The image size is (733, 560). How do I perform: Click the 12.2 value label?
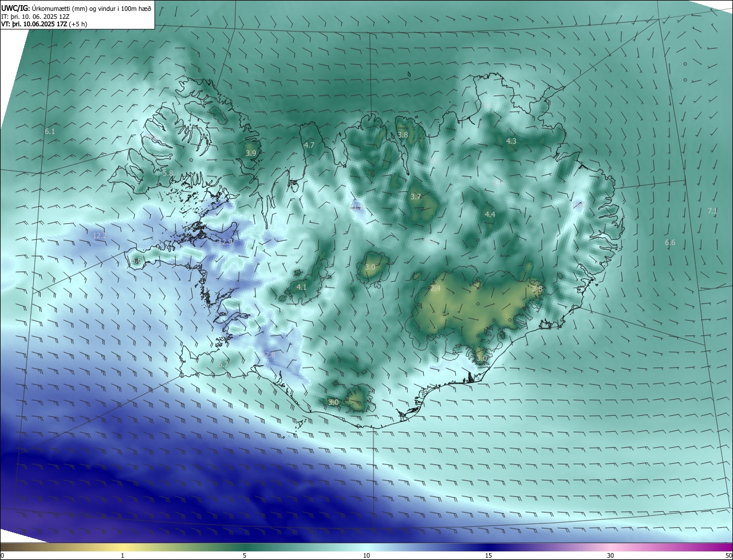tap(100, 236)
